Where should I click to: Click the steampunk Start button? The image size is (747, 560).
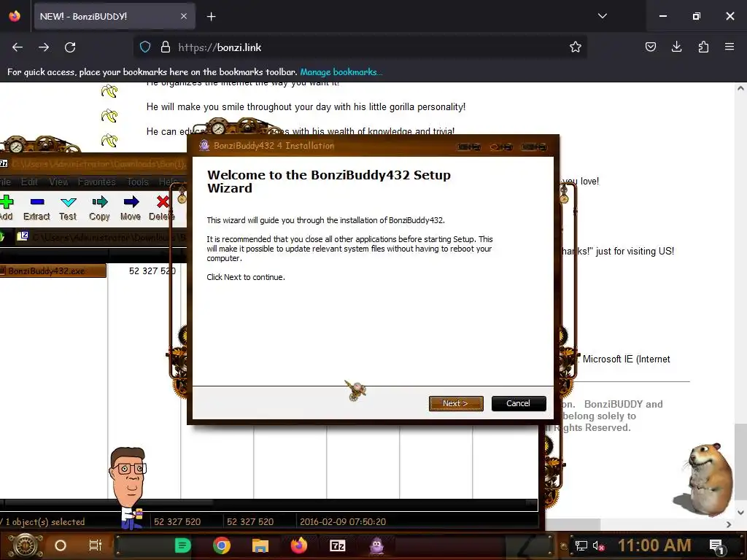point(26,545)
